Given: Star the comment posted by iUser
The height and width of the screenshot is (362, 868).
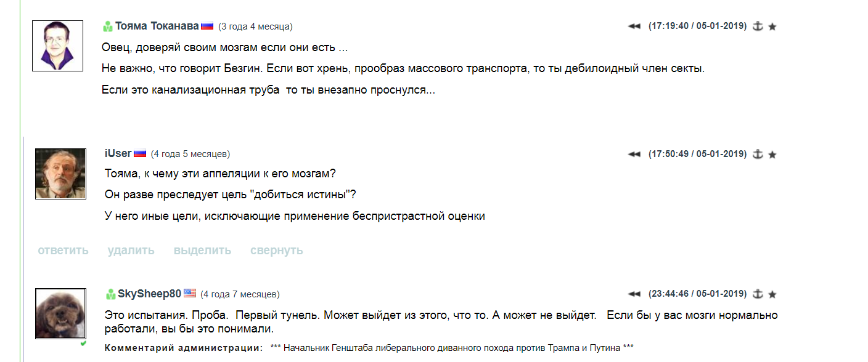Looking at the screenshot, I should (x=772, y=155).
